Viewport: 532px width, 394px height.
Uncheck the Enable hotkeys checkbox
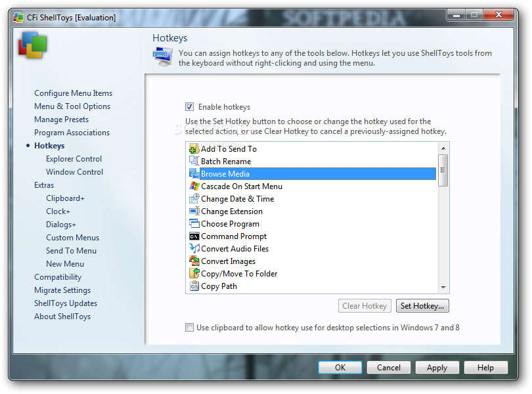coord(189,107)
